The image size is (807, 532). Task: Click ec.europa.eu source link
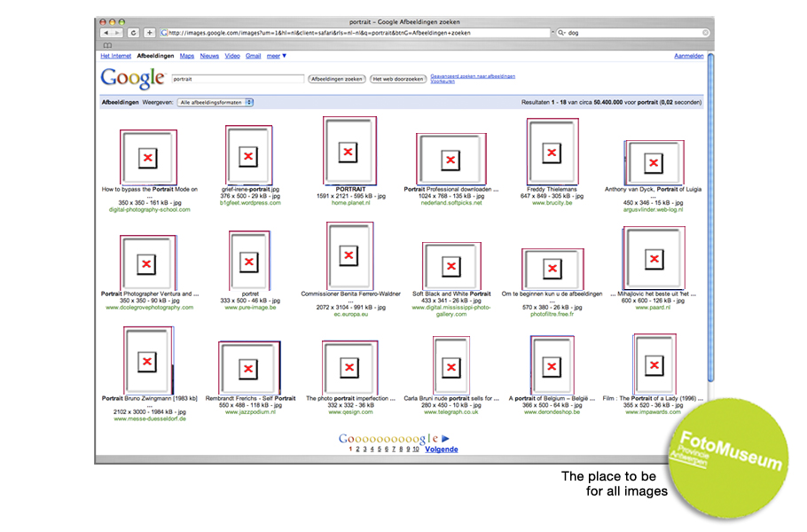click(350, 314)
